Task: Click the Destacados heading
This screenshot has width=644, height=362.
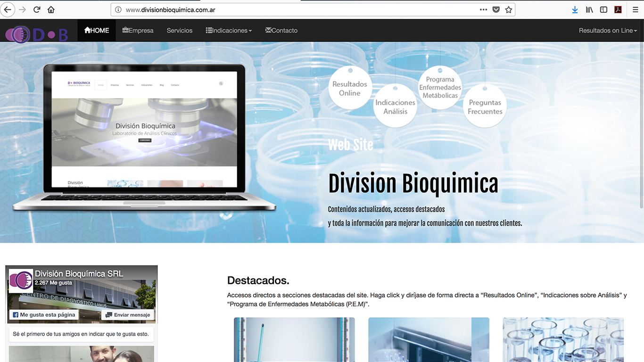Action: [x=258, y=280]
